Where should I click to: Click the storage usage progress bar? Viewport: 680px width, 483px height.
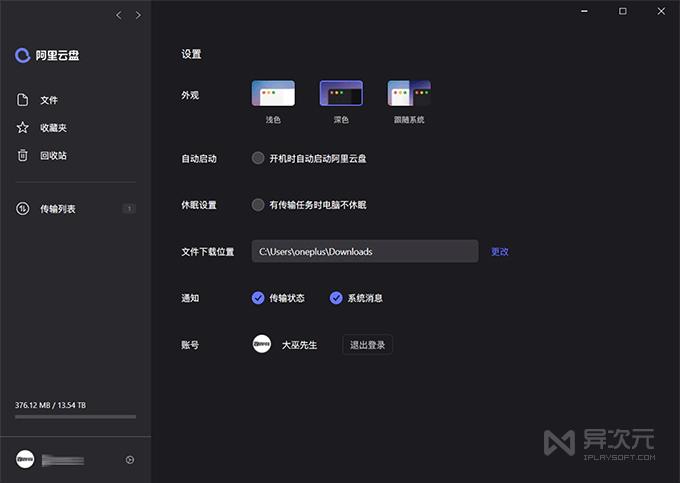(75, 417)
